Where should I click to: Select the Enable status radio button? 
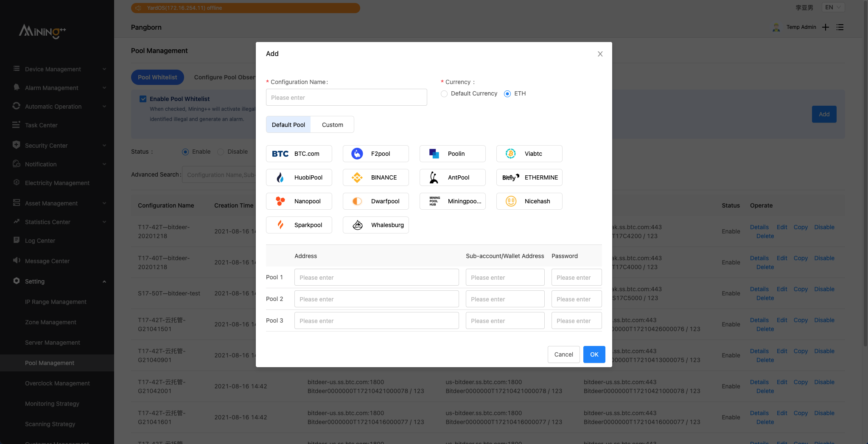[x=185, y=152]
